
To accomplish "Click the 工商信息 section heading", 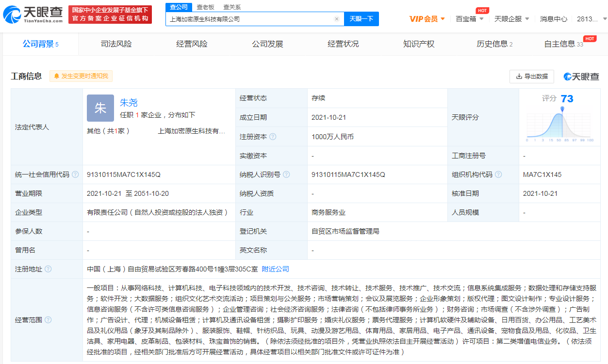I will (x=26, y=76).
